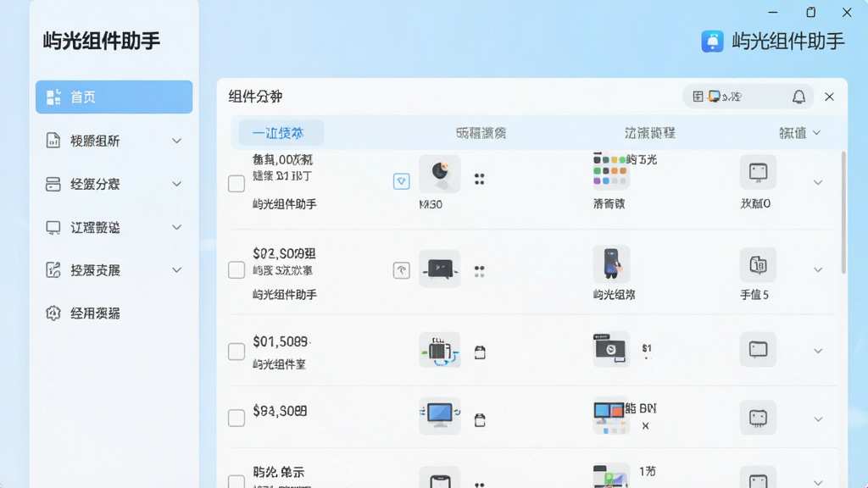Click the four-dot icon beside M30 speaker thumbnail
This screenshot has width=868, height=488.
coord(480,179)
